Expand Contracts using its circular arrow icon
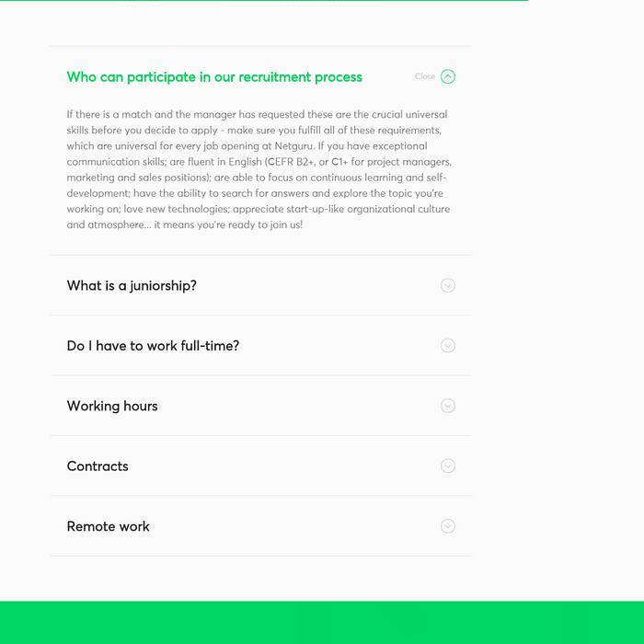Image resolution: width=644 pixels, height=644 pixels. (448, 466)
